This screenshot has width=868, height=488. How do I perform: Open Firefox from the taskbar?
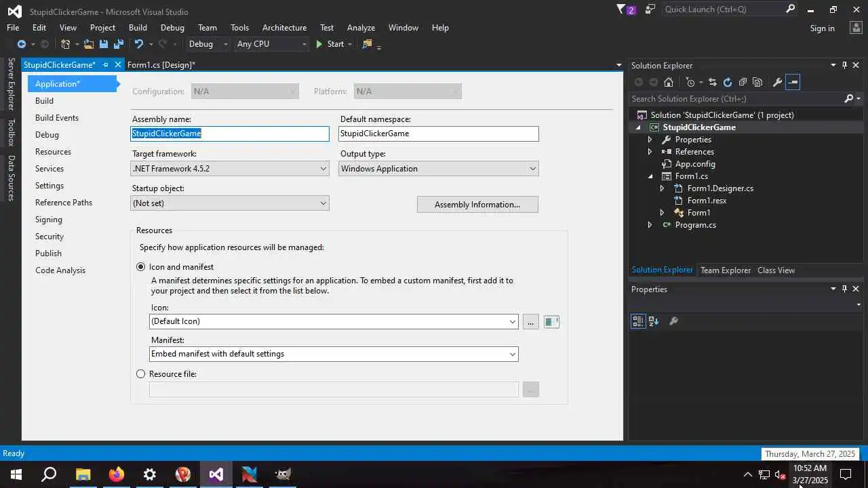pos(117,474)
